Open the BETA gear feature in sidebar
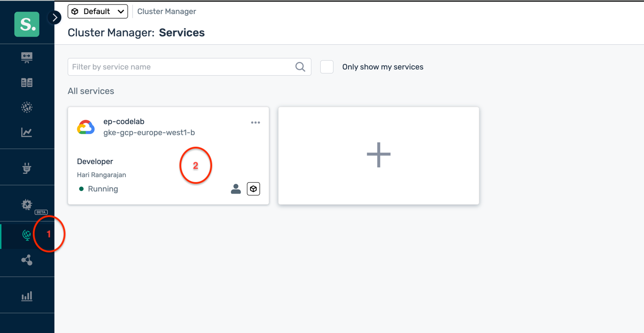The width and height of the screenshot is (644, 333). click(27, 205)
